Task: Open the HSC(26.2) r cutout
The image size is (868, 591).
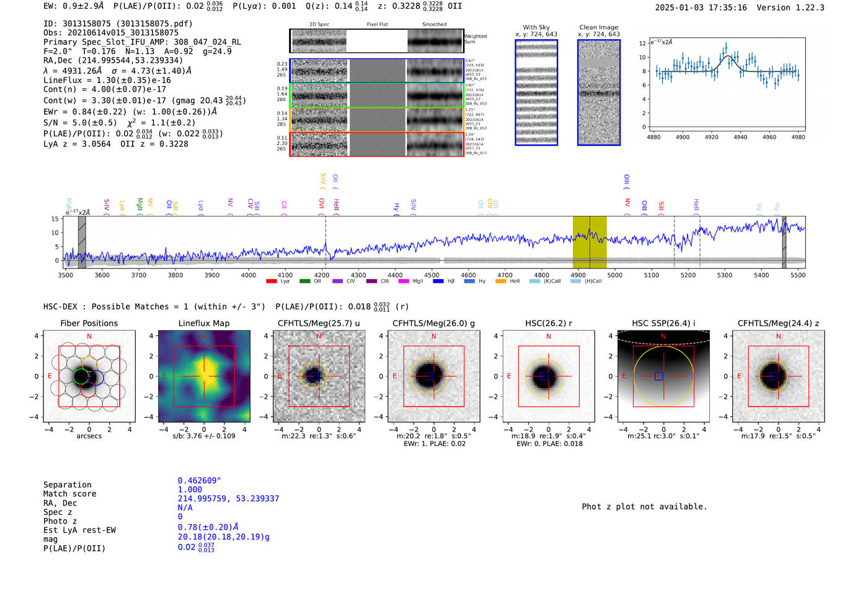Action: point(549,376)
